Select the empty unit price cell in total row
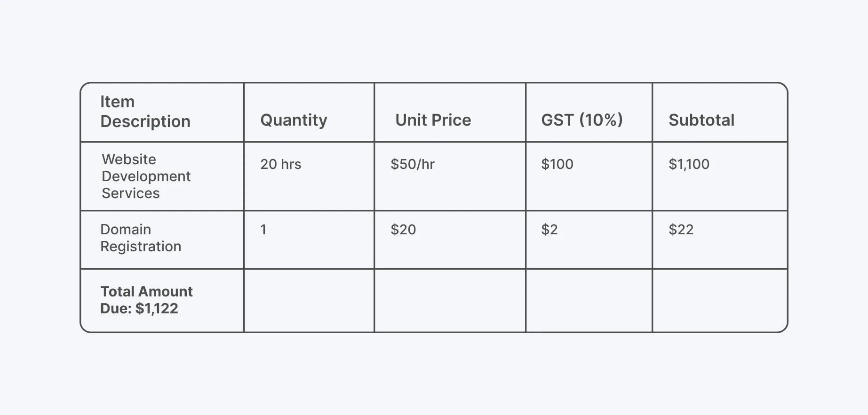The height and width of the screenshot is (415, 868). (x=450, y=301)
